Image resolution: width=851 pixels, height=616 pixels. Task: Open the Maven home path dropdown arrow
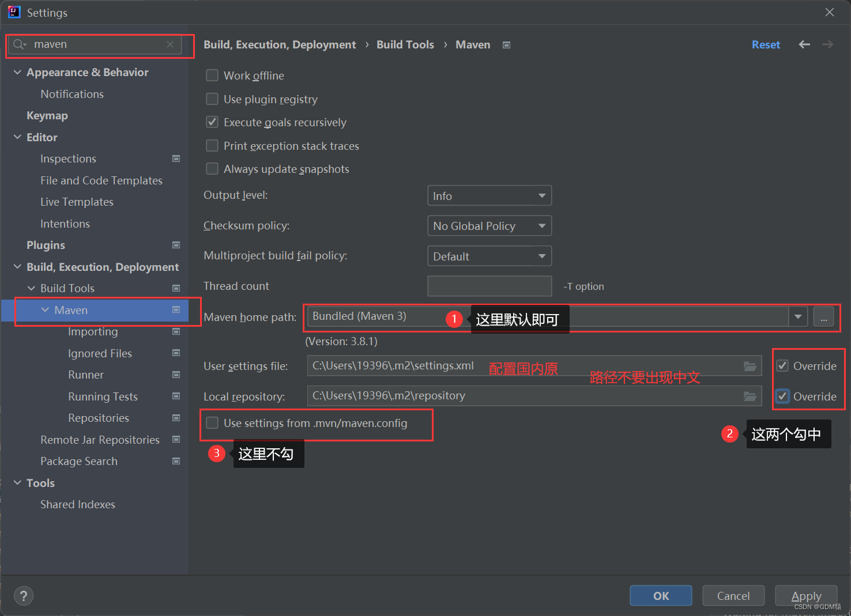(798, 316)
